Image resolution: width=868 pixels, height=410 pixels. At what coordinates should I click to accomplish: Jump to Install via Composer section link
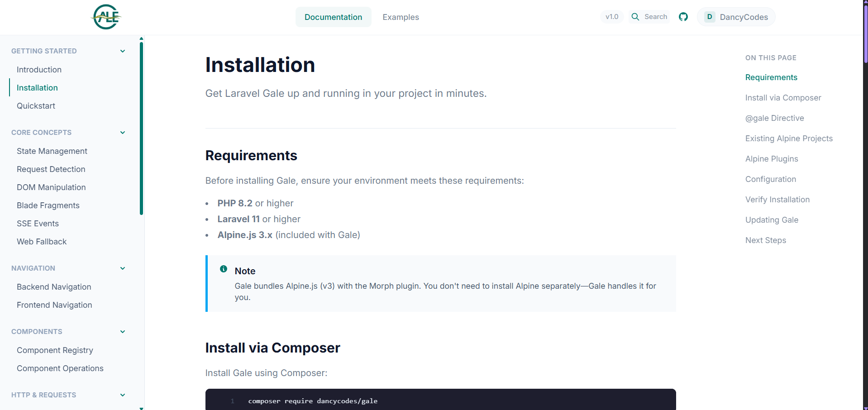pyautogui.click(x=783, y=98)
